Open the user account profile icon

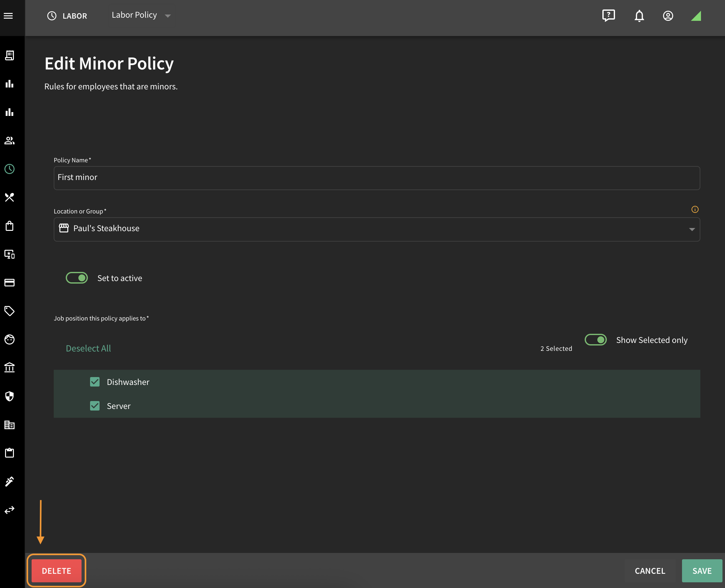coord(668,15)
